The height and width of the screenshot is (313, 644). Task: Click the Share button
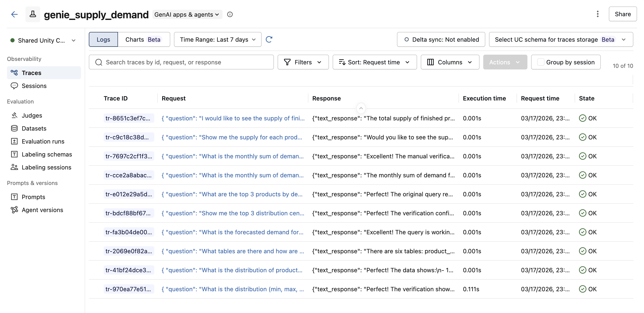tap(623, 14)
